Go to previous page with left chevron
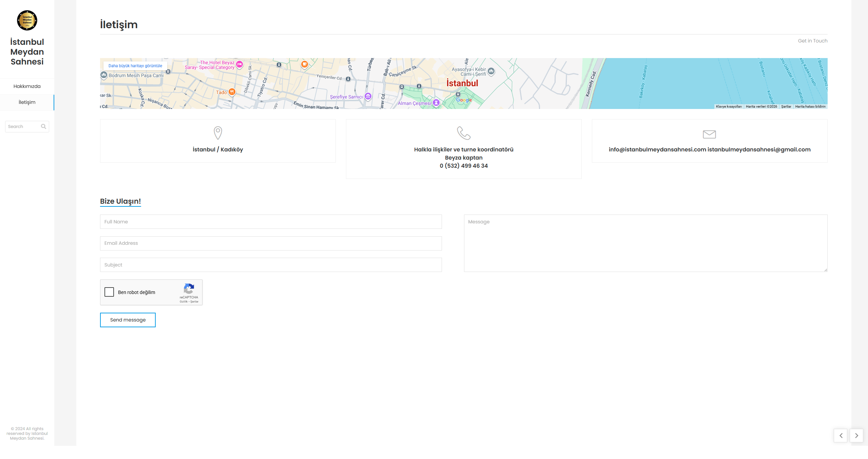The width and height of the screenshot is (868, 459). [841, 436]
